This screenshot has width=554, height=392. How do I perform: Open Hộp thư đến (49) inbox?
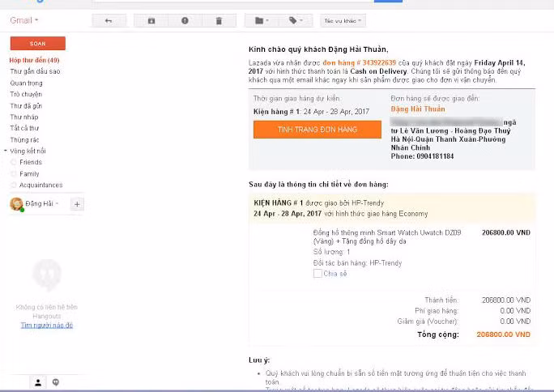coord(34,60)
